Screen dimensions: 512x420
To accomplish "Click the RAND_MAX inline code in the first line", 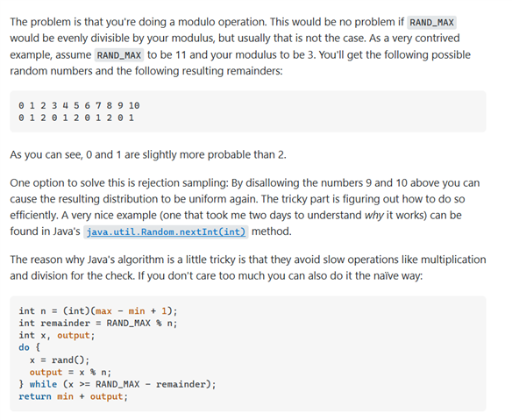I will pos(431,22).
